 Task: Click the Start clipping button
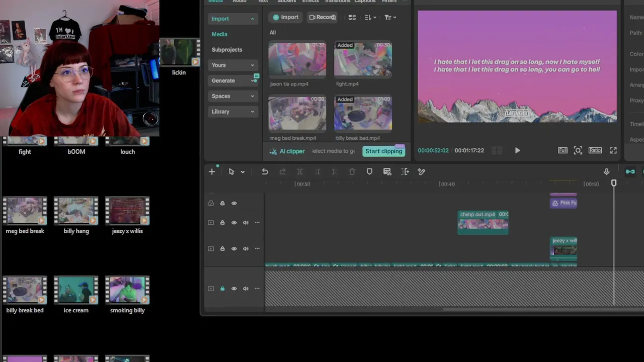point(384,151)
